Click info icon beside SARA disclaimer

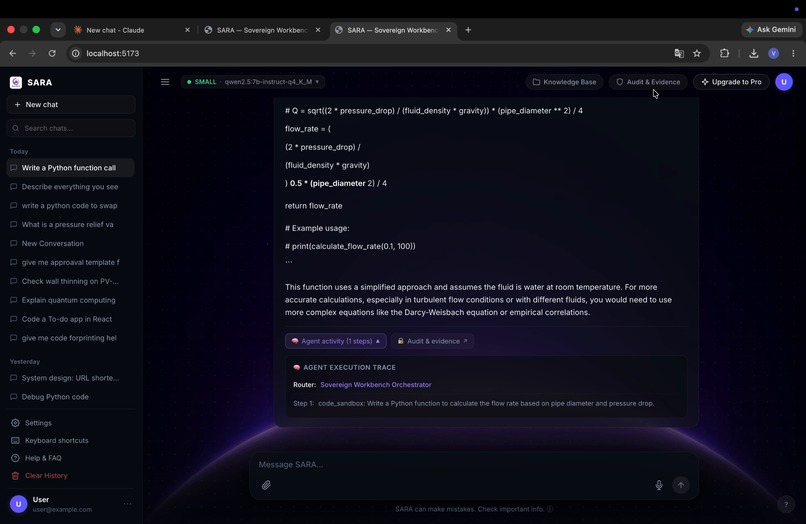(550, 509)
